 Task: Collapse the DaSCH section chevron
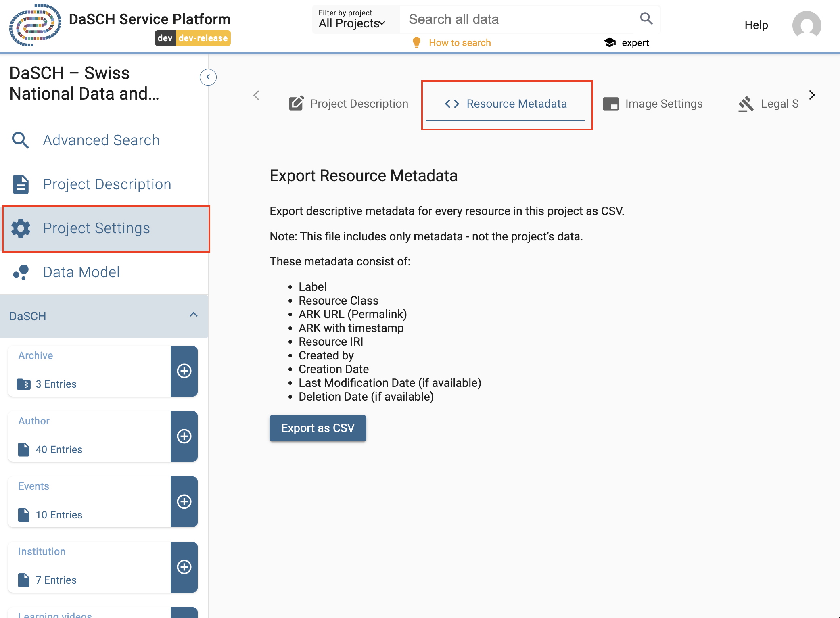[193, 315]
